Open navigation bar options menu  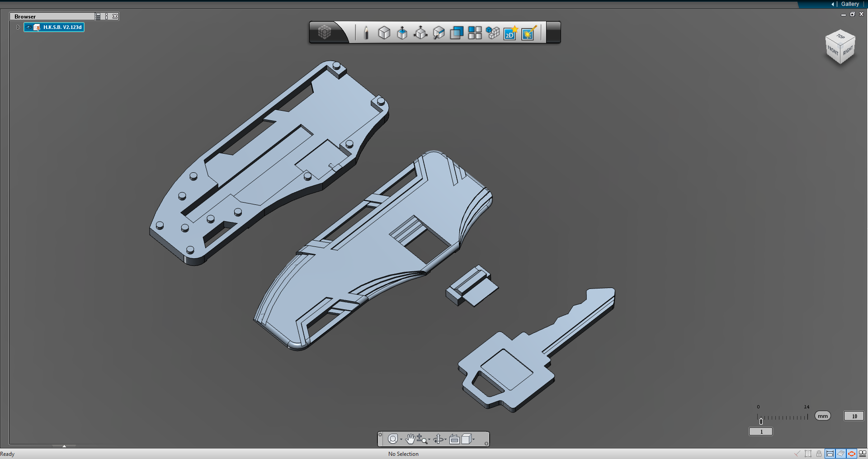coord(486,444)
